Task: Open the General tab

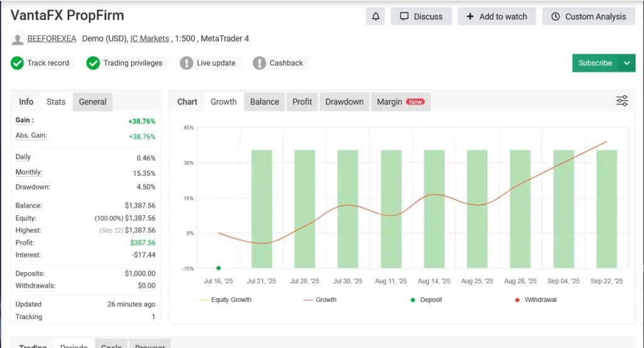Action: pos(92,102)
